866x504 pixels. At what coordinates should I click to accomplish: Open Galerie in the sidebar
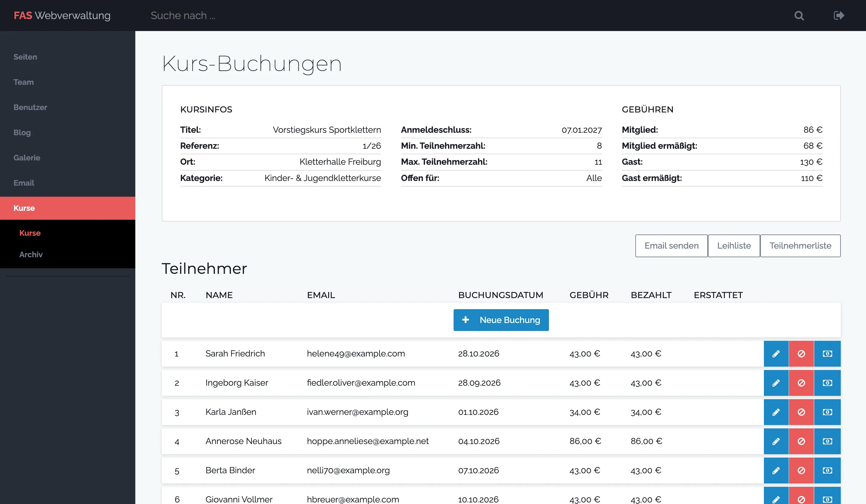pyautogui.click(x=68, y=158)
